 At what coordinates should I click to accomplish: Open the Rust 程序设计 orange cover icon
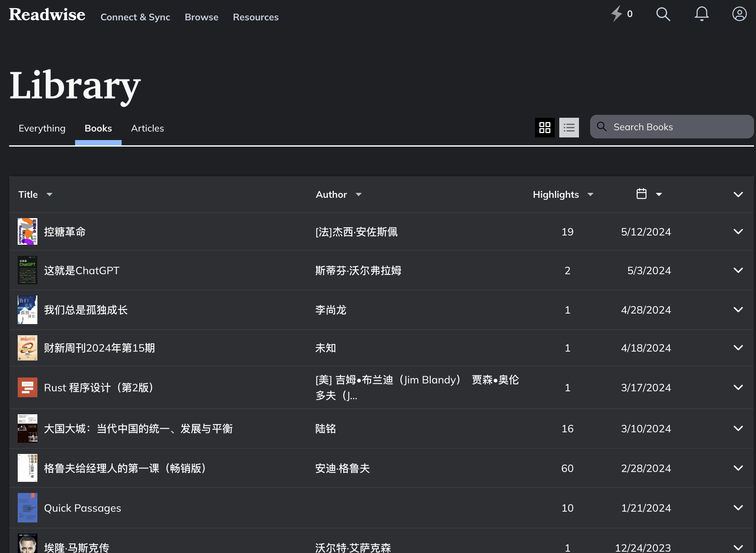coord(28,387)
